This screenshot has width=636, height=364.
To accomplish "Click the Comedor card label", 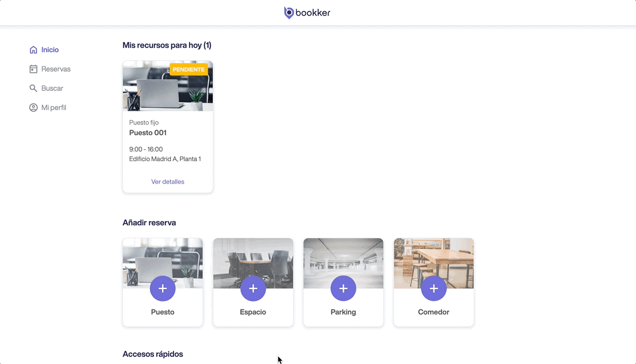I will pyautogui.click(x=434, y=312).
